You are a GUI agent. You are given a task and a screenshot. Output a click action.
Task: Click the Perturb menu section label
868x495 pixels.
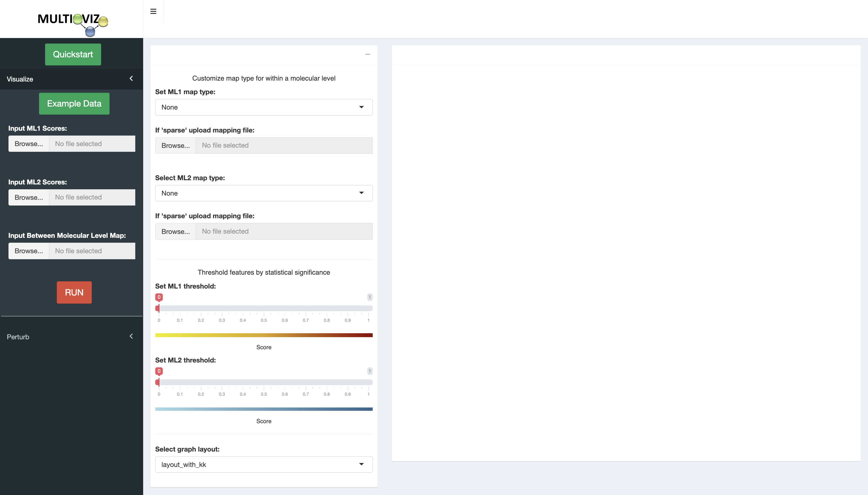[17, 337]
